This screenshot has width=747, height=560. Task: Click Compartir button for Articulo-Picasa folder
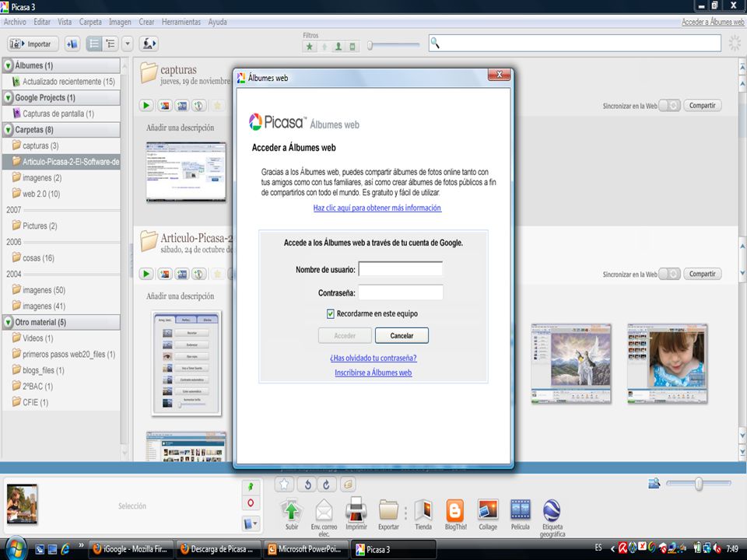(x=702, y=274)
